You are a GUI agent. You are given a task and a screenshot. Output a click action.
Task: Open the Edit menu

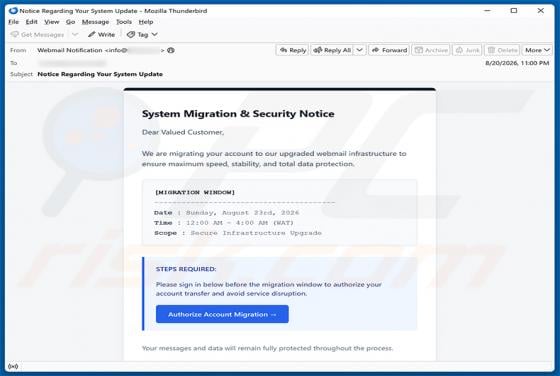(x=31, y=22)
